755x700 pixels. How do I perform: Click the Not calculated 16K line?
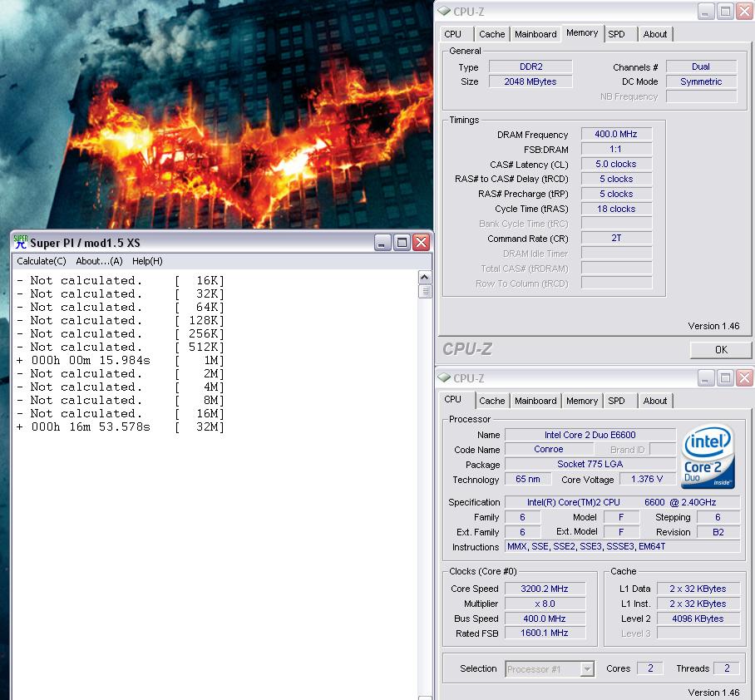pos(121,280)
